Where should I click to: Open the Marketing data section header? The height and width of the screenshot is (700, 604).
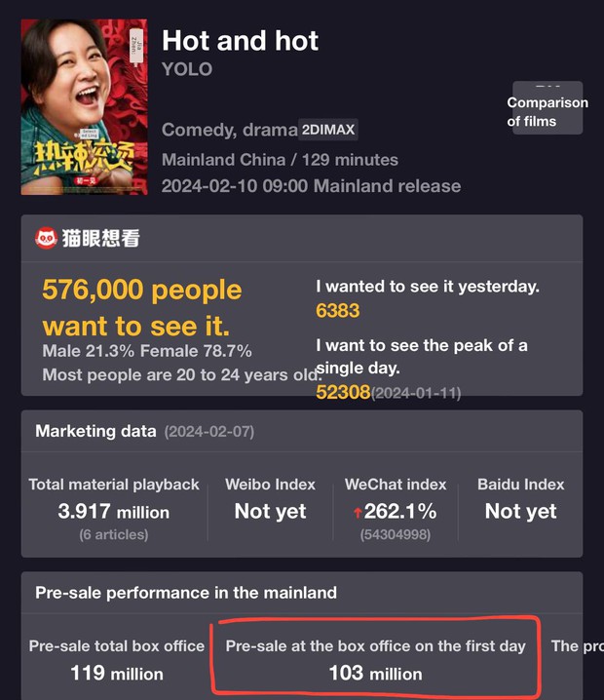click(95, 431)
